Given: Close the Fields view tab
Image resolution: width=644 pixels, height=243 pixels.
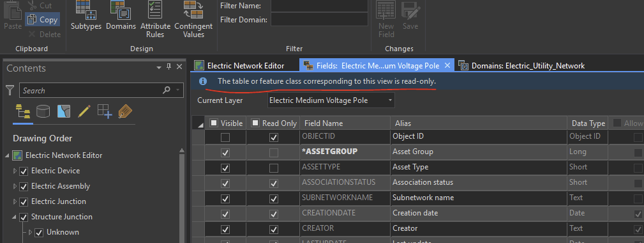Looking at the screenshot, I should click(447, 65).
